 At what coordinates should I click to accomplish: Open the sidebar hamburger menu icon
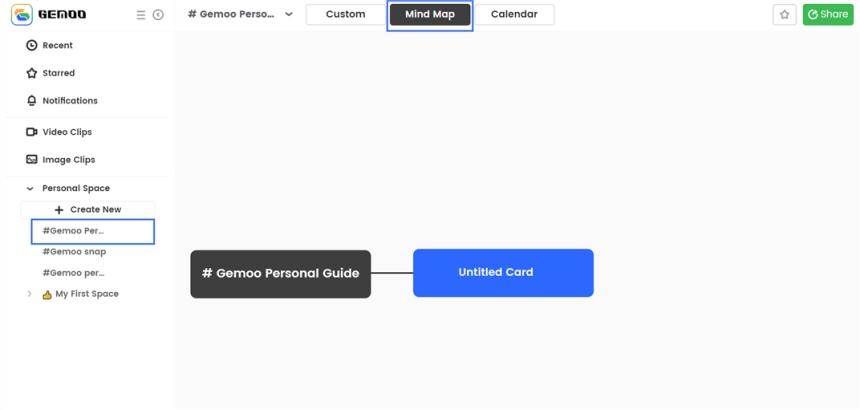pyautogui.click(x=141, y=15)
